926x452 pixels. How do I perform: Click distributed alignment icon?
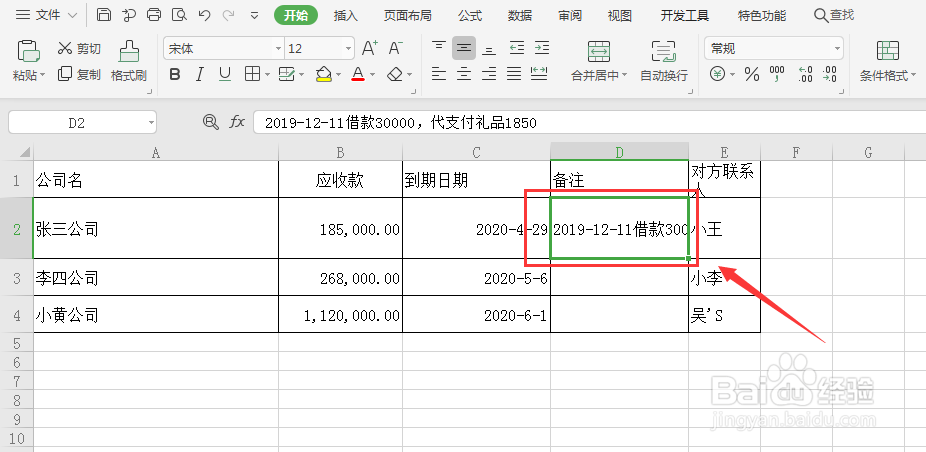coord(539,74)
